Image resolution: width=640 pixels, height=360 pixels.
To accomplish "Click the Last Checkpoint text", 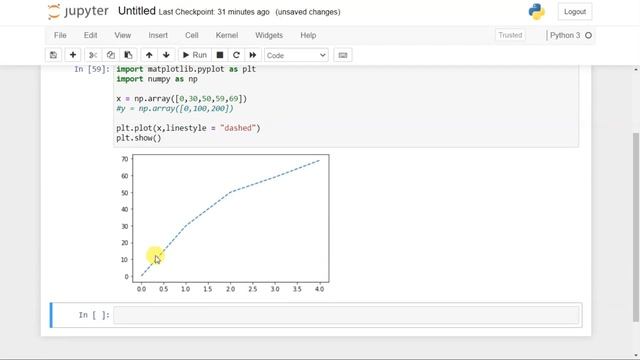I will pyautogui.click(x=214, y=12).
